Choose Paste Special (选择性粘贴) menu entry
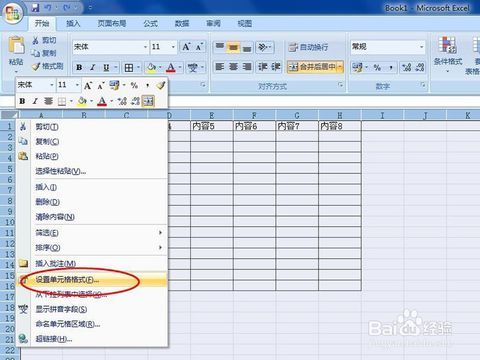This screenshot has height=360, width=480. (92, 171)
